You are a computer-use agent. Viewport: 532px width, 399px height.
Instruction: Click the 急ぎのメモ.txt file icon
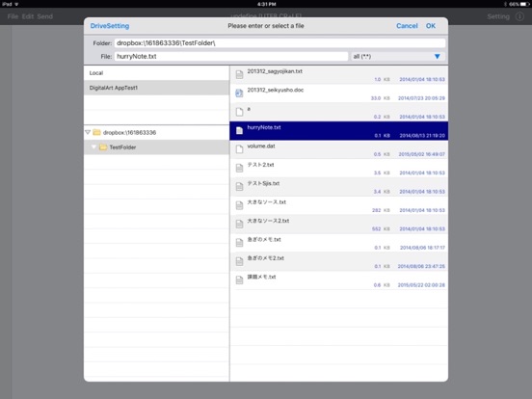point(239,243)
